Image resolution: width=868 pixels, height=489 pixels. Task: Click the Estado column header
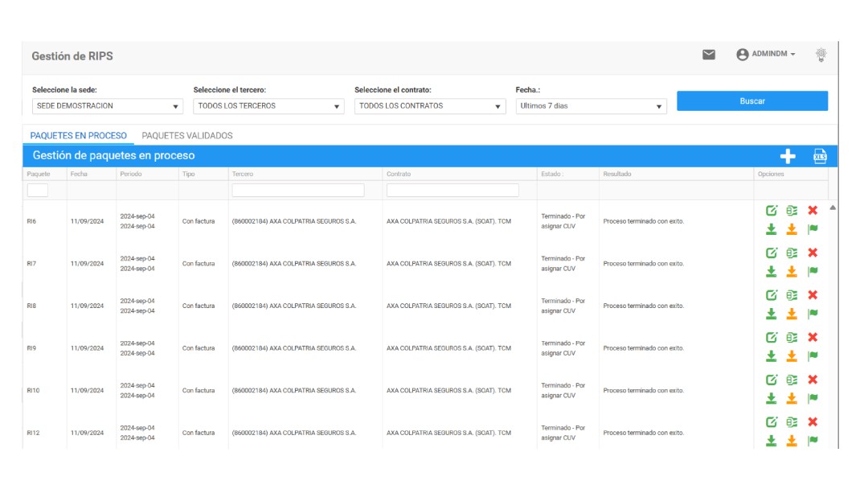(x=552, y=174)
